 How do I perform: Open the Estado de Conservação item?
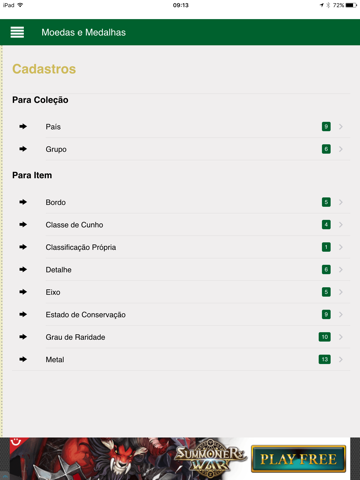point(181,314)
